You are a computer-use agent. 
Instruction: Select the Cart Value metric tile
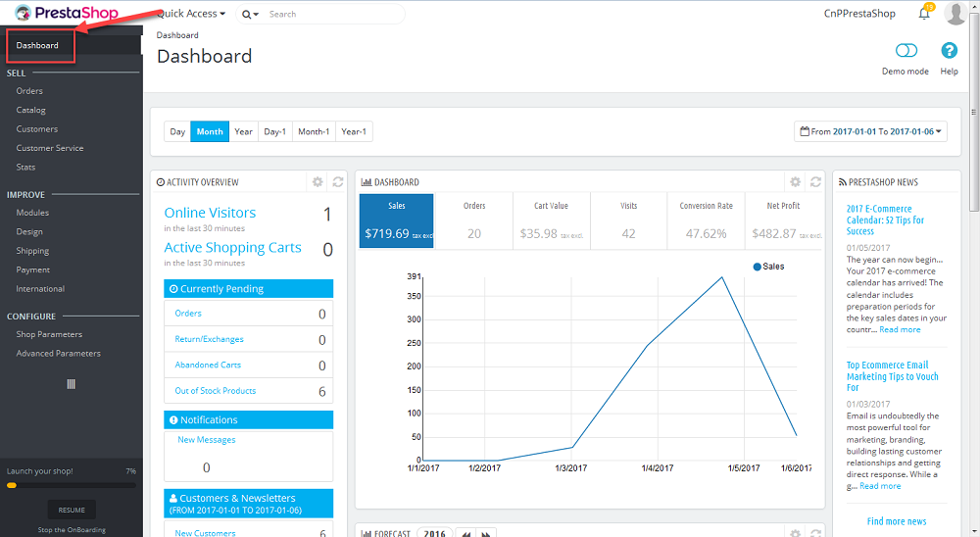551,220
